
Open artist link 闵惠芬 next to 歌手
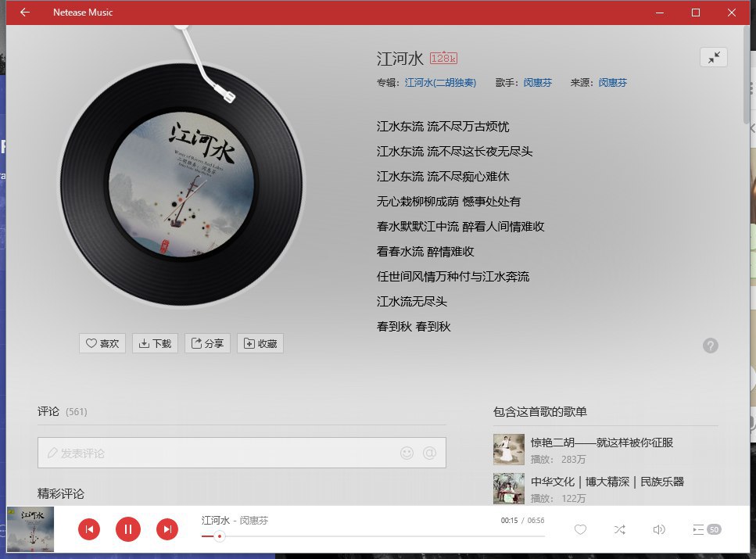(538, 82)
